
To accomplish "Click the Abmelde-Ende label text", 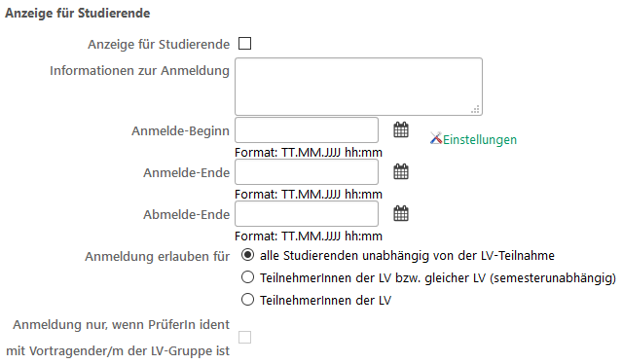I will click(186, 214).
